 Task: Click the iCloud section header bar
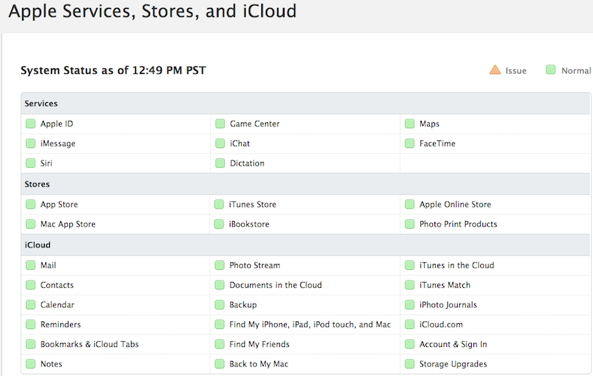tap(306, 245)
